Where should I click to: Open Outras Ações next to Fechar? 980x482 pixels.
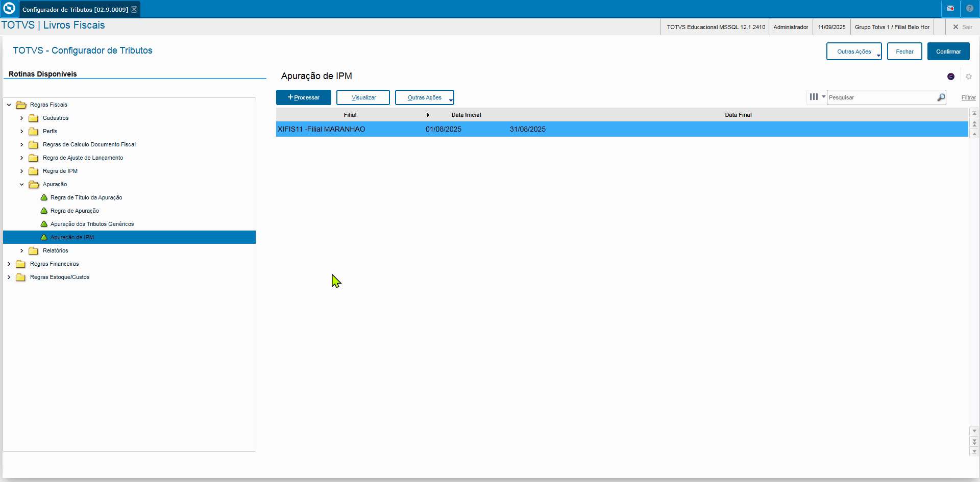tap(854, 52)
